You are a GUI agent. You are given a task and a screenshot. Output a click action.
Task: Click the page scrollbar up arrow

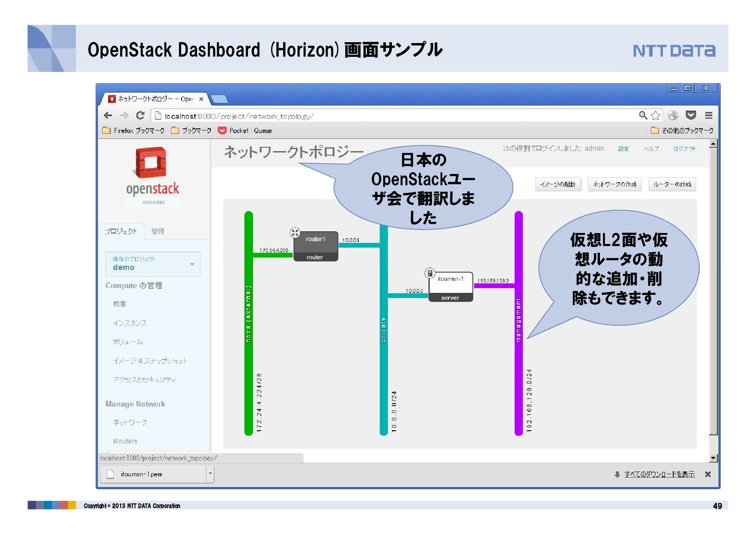(x=713, y=143)
